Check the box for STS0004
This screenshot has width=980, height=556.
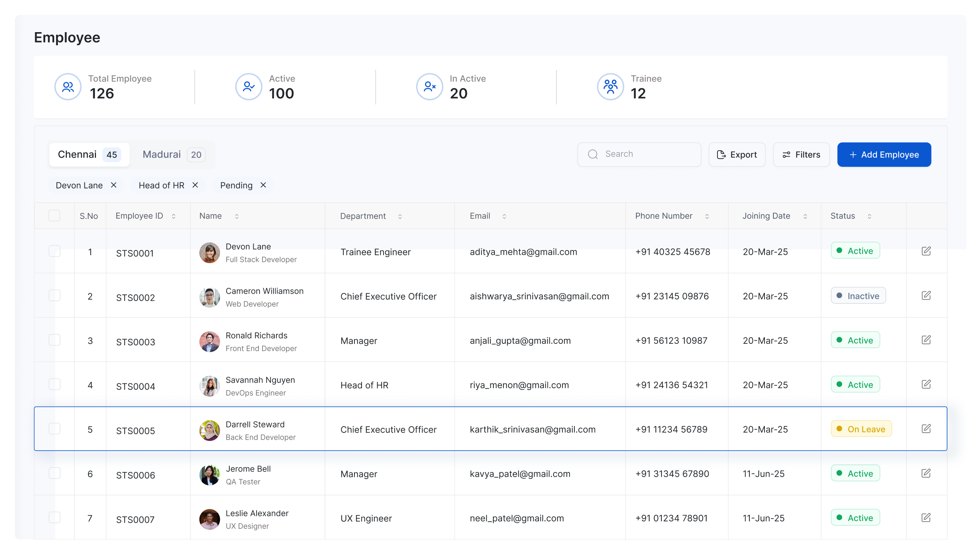point(54,384)
